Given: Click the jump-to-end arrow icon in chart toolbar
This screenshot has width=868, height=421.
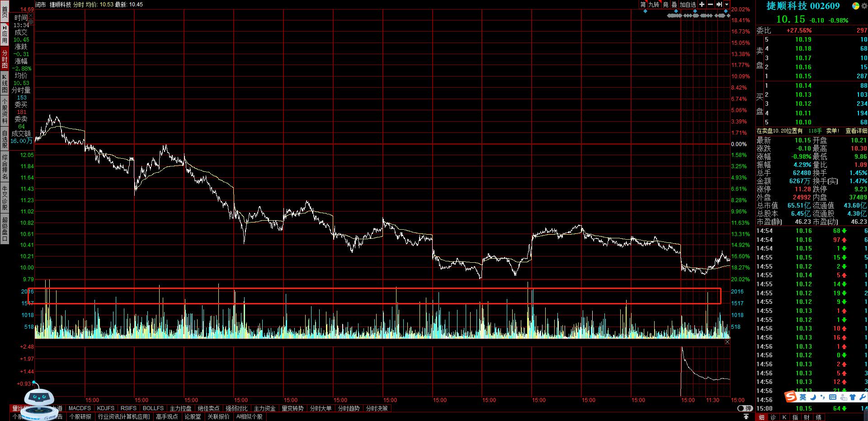Looking at the screenshot, I should [x=719, y=5].
